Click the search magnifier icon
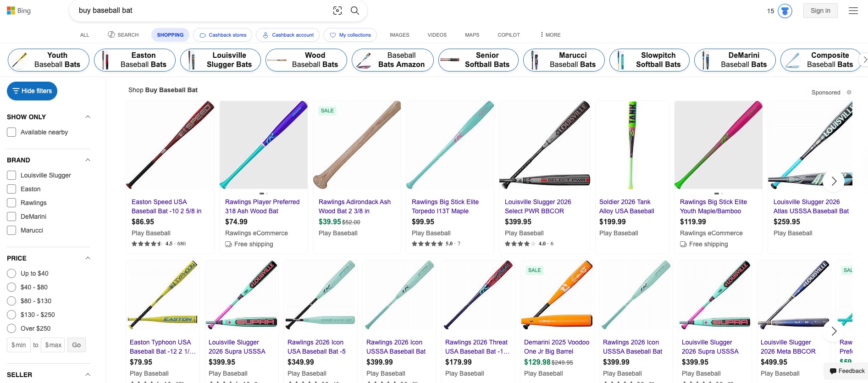 [354, 10]
